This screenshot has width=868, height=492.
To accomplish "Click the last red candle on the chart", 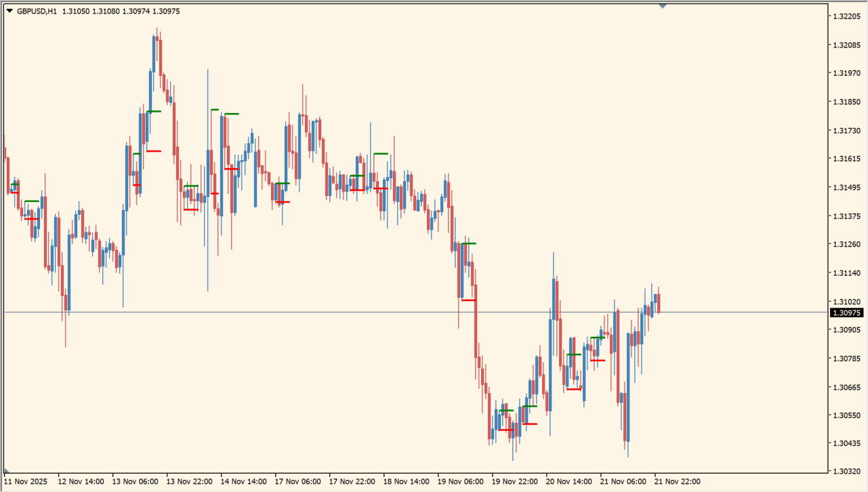I will click(659, 302).
